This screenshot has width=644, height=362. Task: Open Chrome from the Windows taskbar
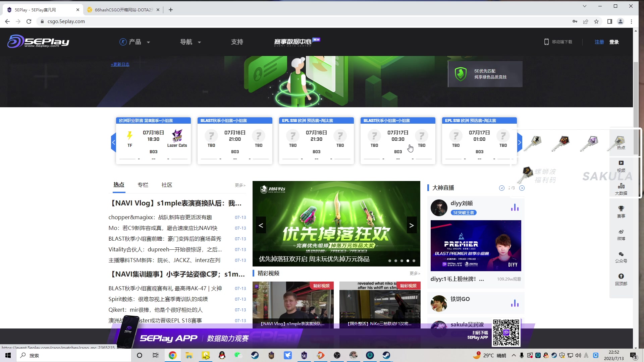pos(172,355)
